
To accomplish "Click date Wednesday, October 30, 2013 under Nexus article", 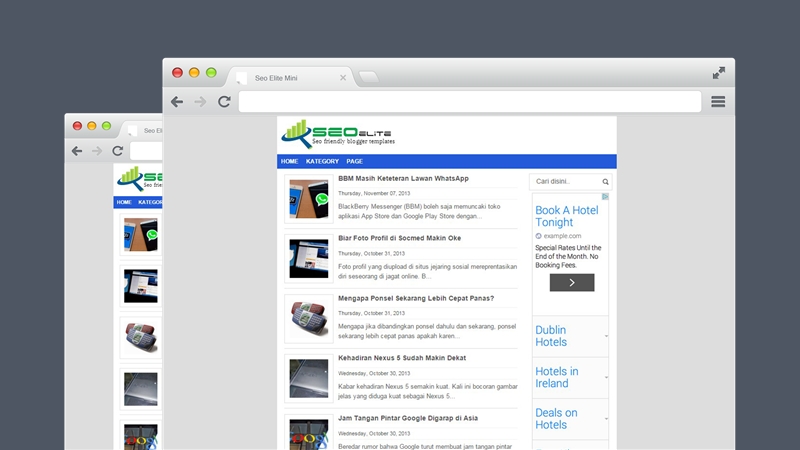I will [x=374, y=373].
